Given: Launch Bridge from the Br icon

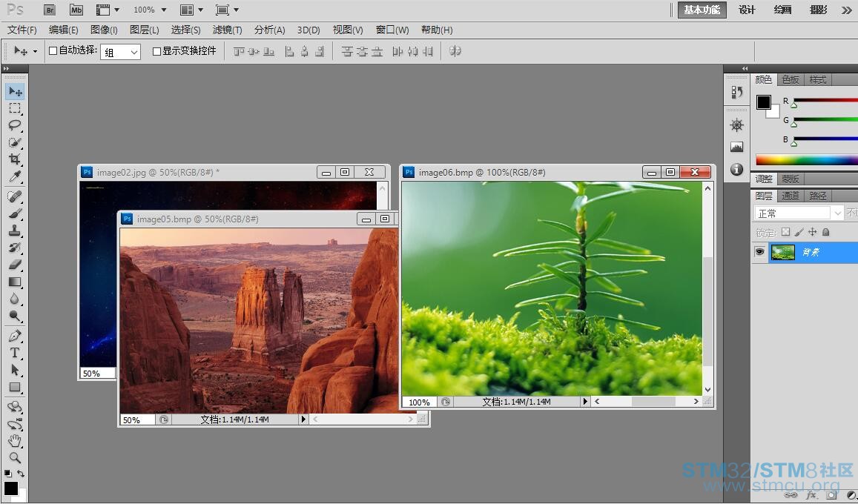Looking at the screenshot, I should (x=49, y=10).
